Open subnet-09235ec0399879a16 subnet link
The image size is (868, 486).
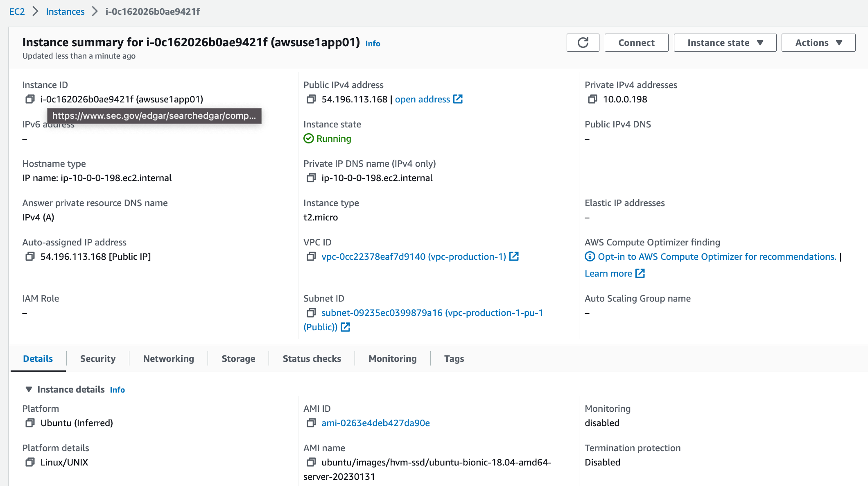click(x=423, y=320)
